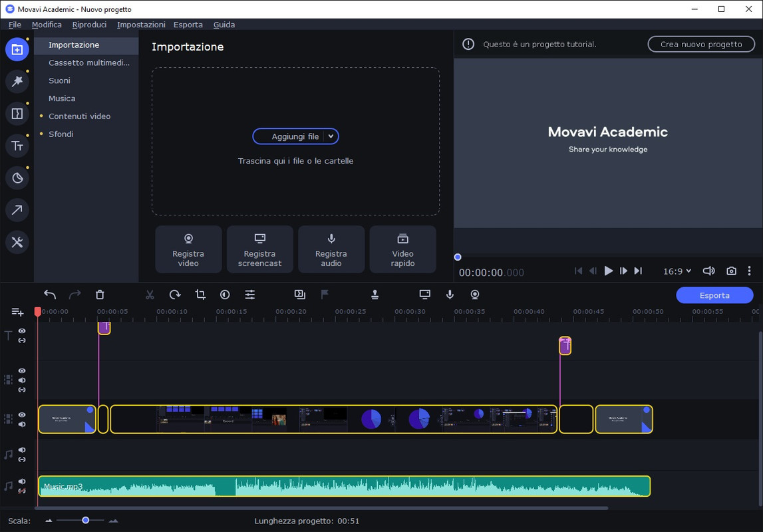Viewport: 763px width, 532px height.
Task: Select Contenuti video category
Action: pos(86,116)
